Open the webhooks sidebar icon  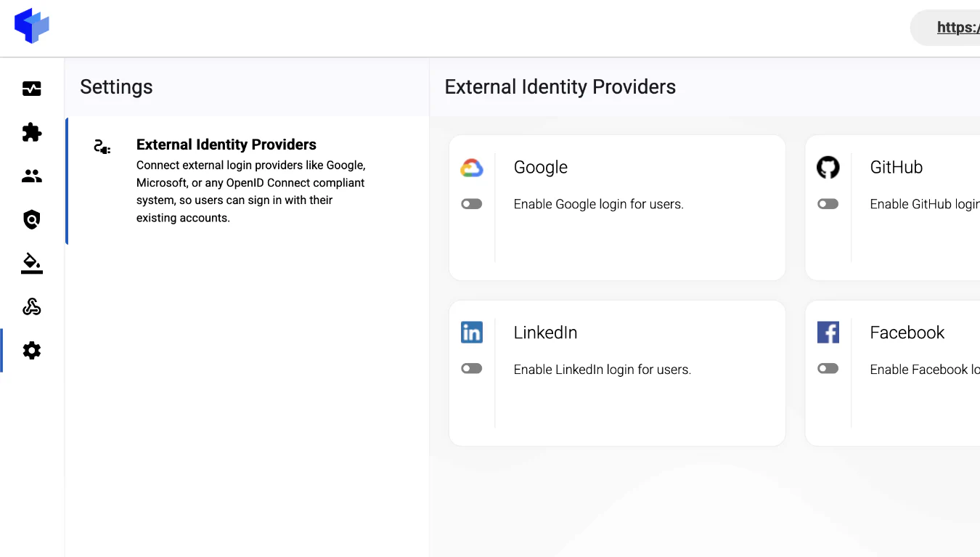(32, 306)
